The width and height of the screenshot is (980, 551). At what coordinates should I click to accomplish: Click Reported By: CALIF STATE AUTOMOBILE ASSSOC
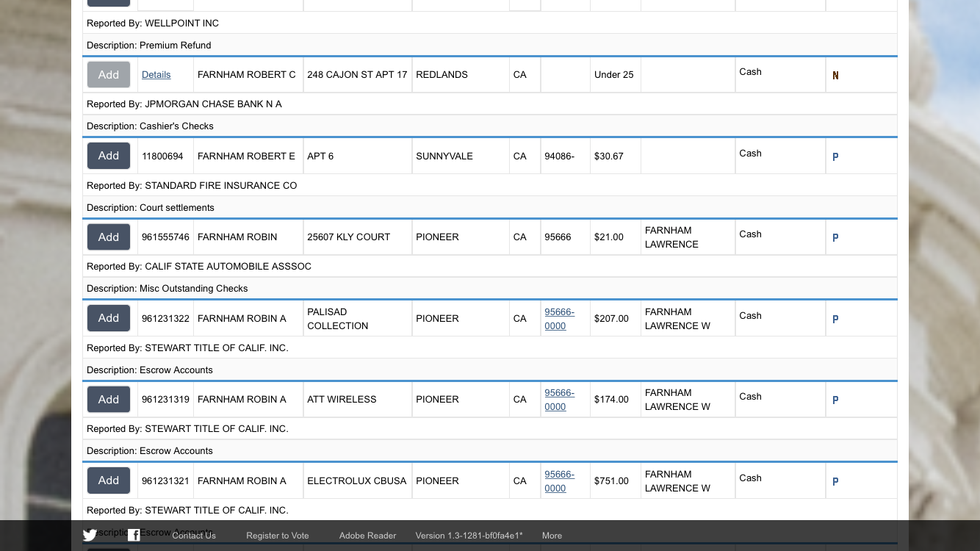(199, 267)
